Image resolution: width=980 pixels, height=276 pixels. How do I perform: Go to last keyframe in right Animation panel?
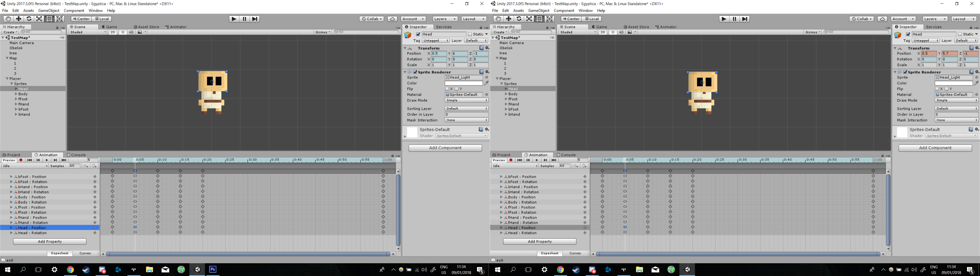[x=554, y=160]
